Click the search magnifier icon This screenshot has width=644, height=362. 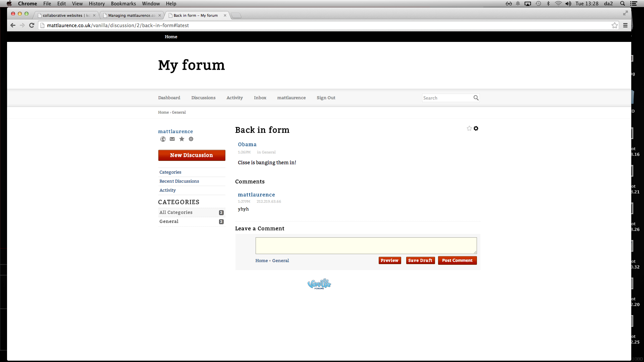[476, 98]
